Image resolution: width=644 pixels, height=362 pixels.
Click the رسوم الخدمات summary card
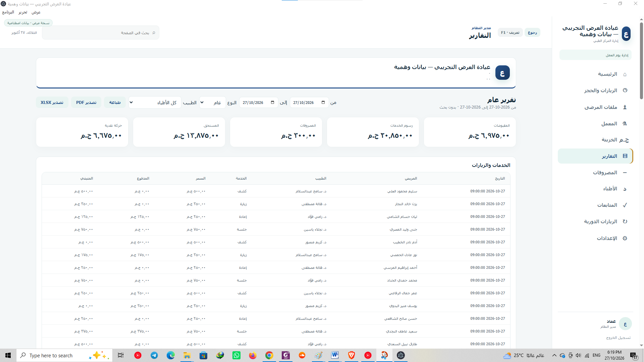373,132
